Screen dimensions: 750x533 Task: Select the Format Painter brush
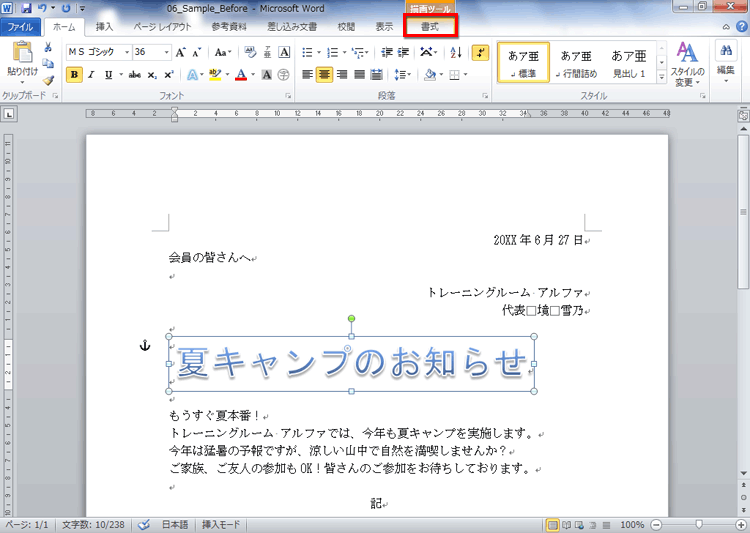click(48, 80)
